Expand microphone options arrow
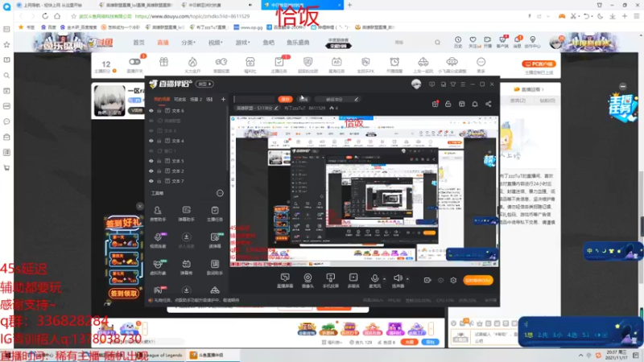The image size is (644, 362). (x=384, y=279)
